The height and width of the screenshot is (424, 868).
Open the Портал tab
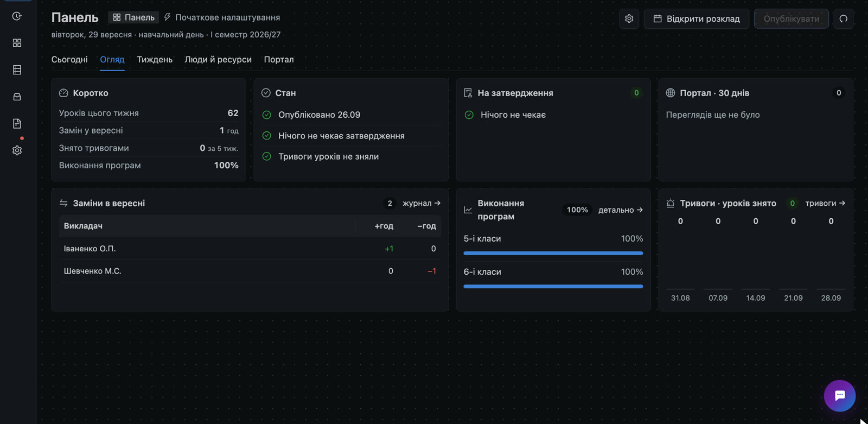coord(279,60)
